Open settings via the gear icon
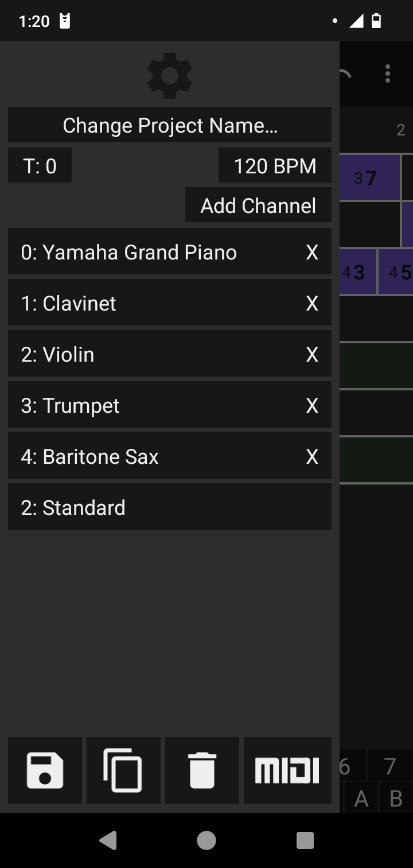Viewport: 413px width, 868px height. pos(169,75)
